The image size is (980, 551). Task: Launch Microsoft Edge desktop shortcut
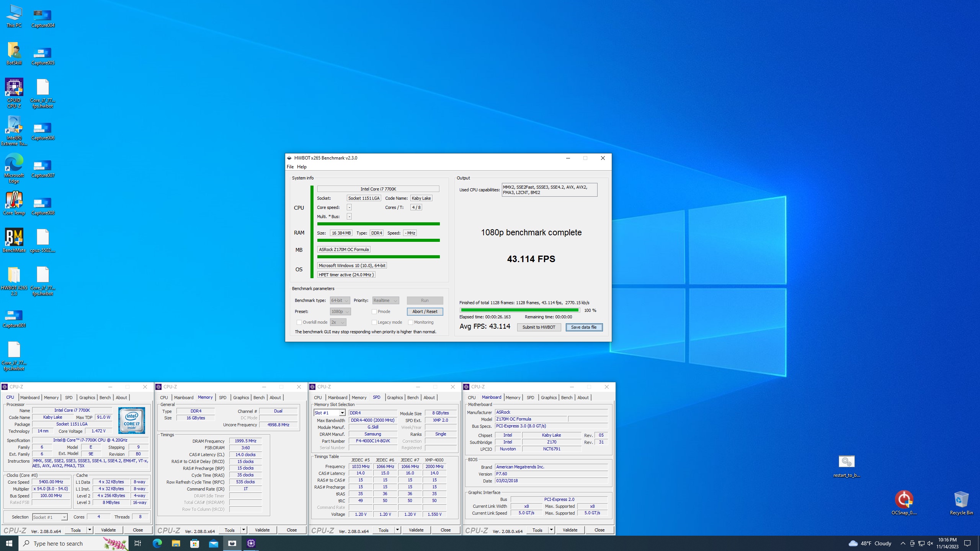[14, 168]
